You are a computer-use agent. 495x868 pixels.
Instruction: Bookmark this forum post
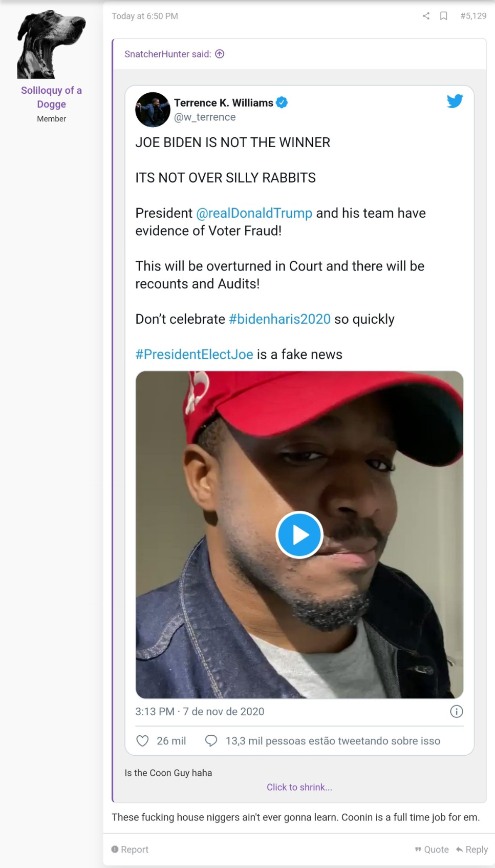[444, 16]
